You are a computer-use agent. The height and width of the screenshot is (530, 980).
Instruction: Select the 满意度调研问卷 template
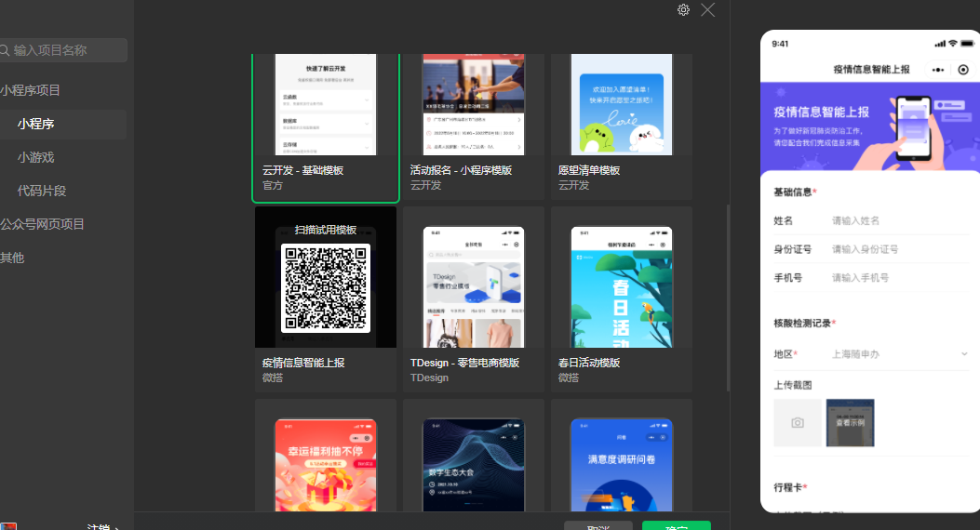(x=622, y=465)
